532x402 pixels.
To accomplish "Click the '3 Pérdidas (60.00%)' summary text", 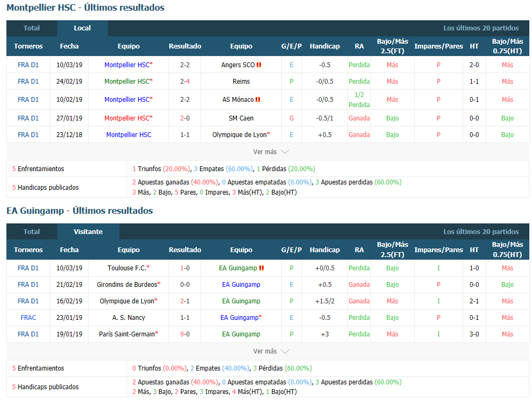I will [282, 368].
